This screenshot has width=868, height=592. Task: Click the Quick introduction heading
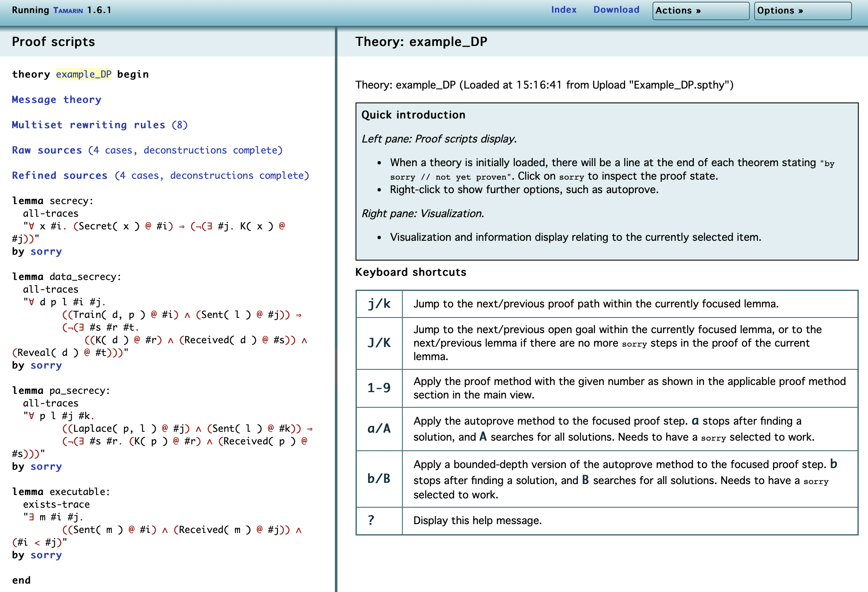click(x=413, y=115)
